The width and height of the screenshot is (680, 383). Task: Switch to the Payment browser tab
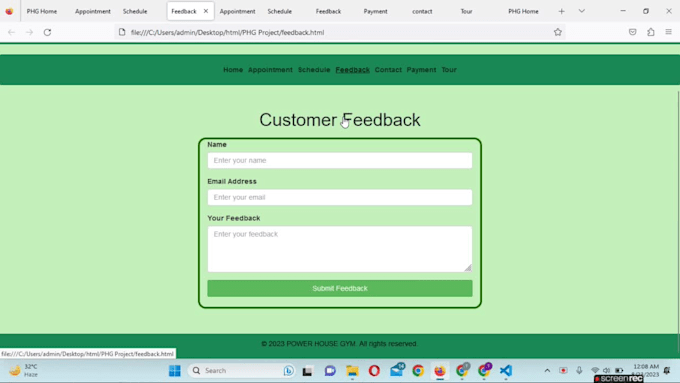[376, 11]
